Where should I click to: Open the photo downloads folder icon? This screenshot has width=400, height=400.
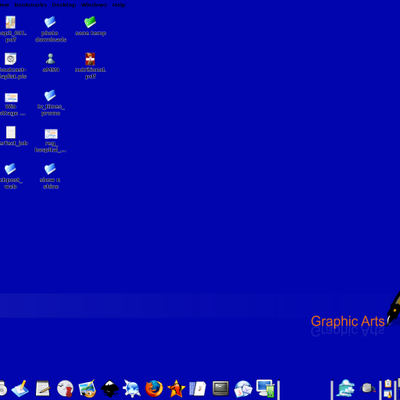(x=50, y=22)
